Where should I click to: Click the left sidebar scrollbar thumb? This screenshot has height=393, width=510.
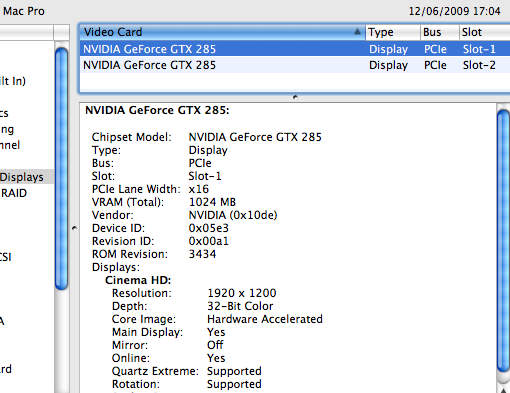[x=62, y=168]
